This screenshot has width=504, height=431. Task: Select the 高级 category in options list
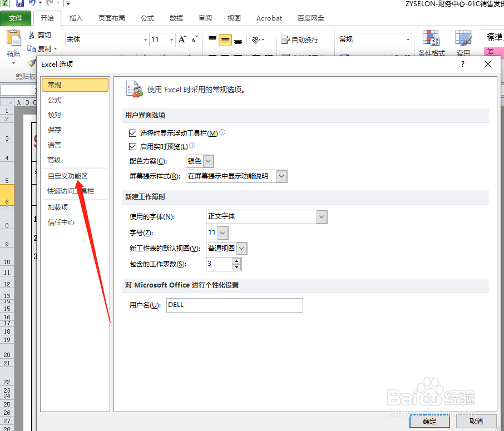(75, 160)
